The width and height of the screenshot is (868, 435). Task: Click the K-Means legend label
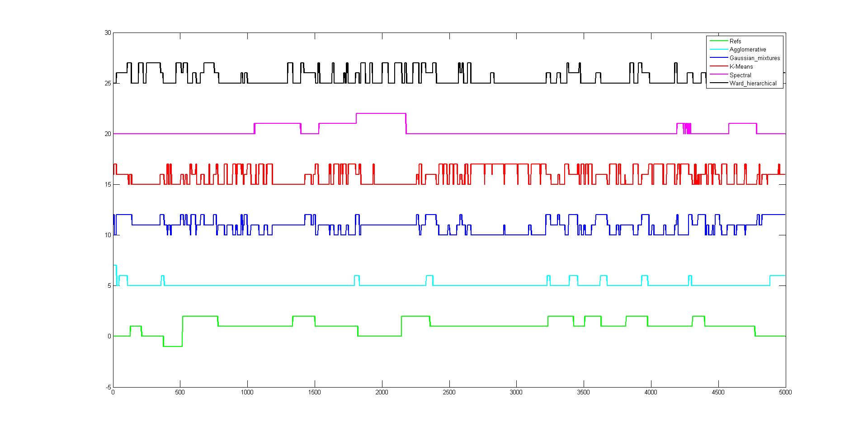[741, 66]
